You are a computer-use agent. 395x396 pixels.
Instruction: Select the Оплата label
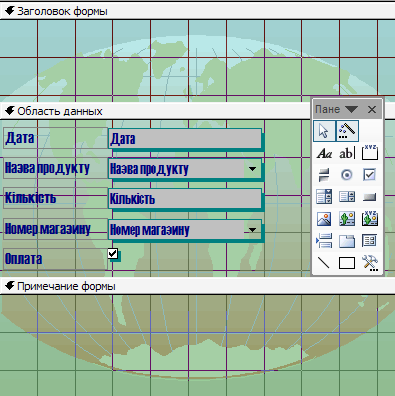pyautogui.click(x=55, y=259)
